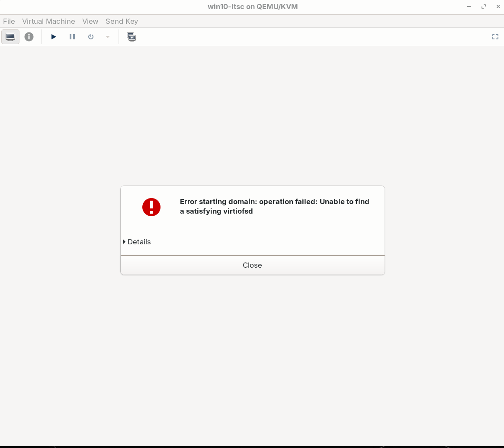Open the shutdown options dropdown arrow

108,37
